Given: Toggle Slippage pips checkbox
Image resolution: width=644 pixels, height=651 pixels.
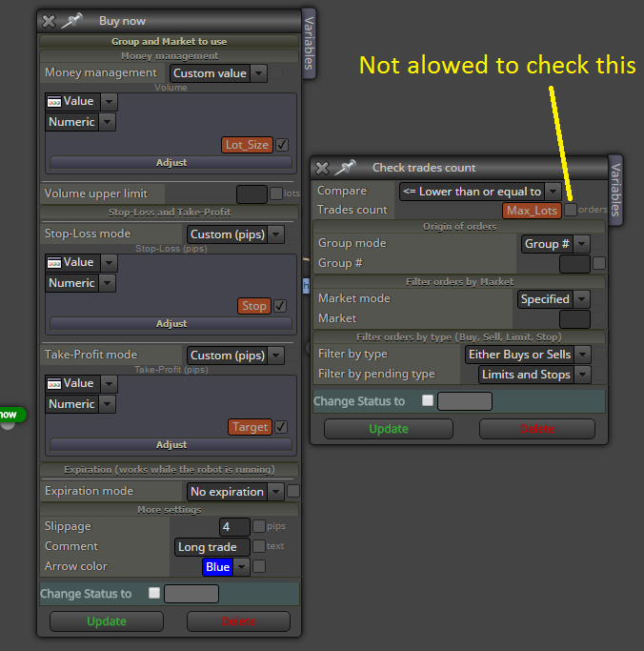Looking at the screenshot, I should click(x=259, y=526).
